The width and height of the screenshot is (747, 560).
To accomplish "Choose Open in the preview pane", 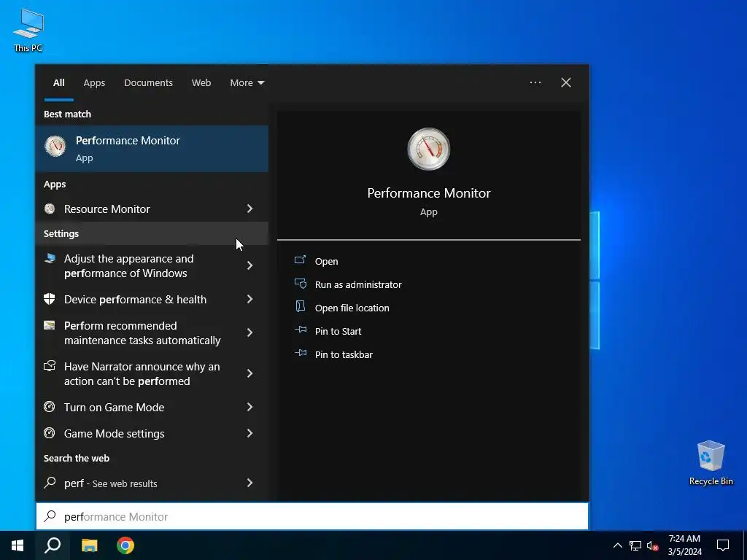I will click(x=326, y=261).
